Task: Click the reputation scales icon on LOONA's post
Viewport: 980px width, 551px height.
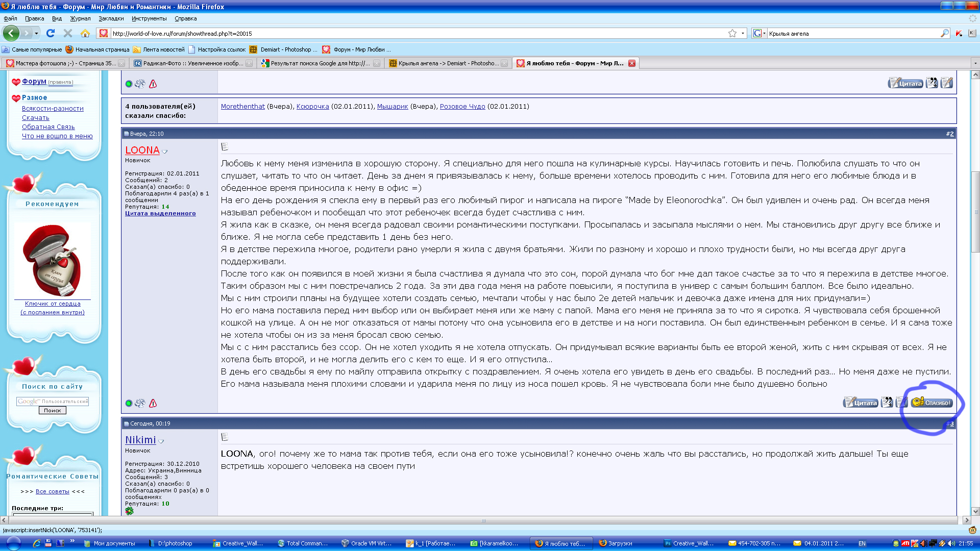Action: point(140,403)
